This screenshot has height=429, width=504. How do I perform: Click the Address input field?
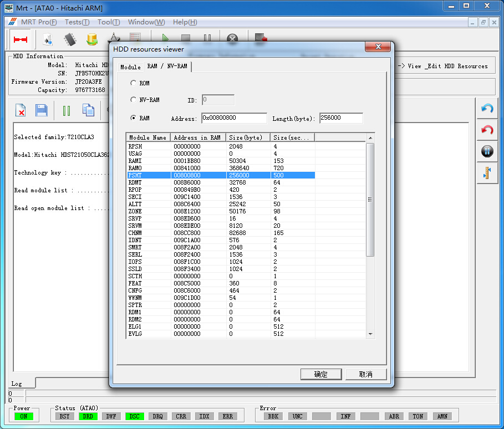(x=233, y=118)
